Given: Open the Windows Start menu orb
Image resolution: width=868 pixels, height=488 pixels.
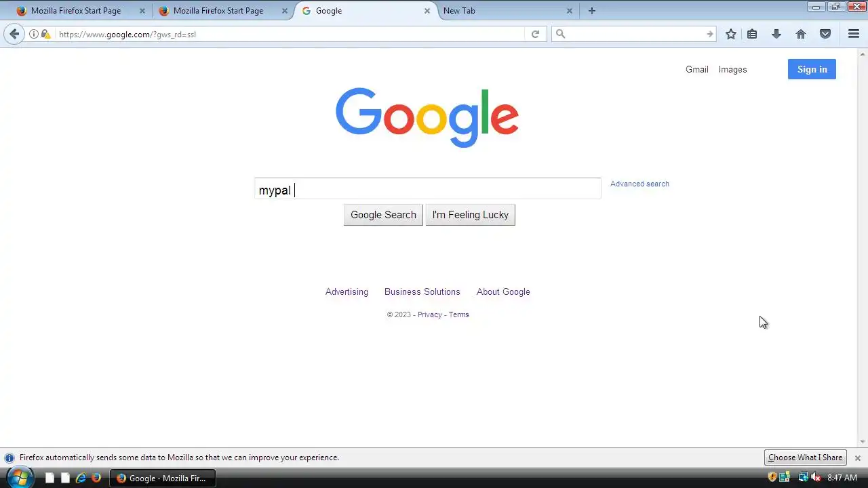Looking at the screenshot, I should tap(19, 478).
